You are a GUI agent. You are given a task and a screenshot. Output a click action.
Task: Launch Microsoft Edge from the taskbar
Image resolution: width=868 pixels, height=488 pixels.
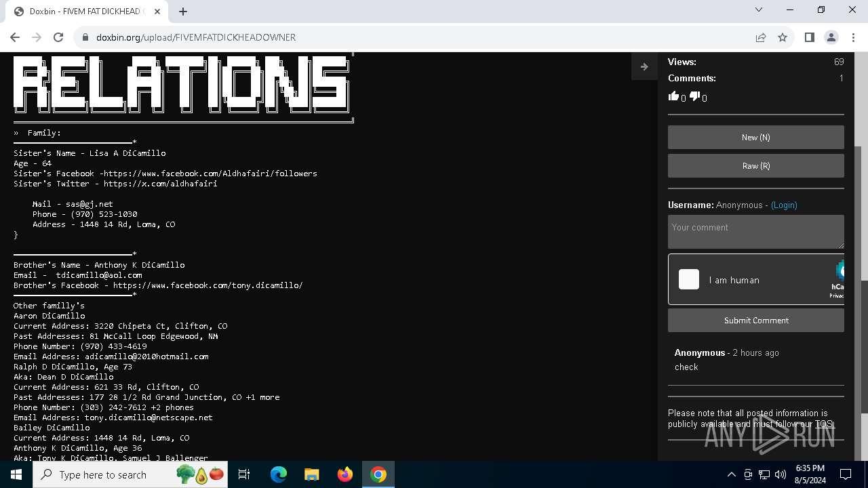click(x=279, y=474)
